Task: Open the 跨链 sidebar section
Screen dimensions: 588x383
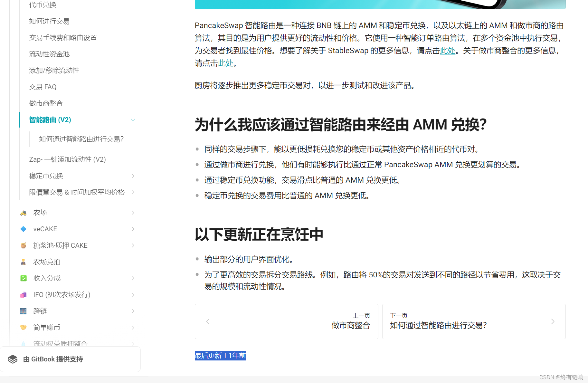Action: 40,311
